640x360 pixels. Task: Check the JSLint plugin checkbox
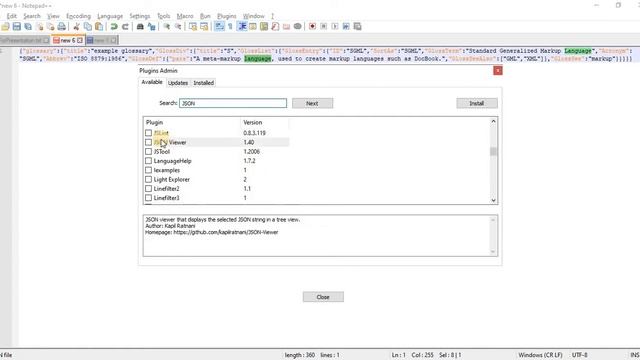[149, 133]
